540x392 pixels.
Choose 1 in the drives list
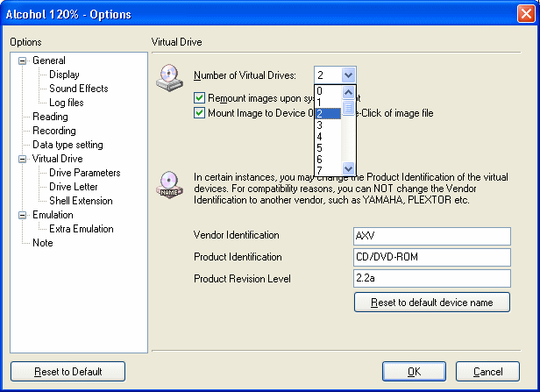(x=328, y=102)
